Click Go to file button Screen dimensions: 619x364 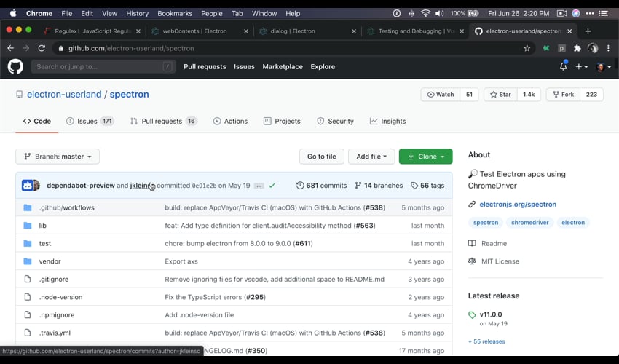pyautogui.click(x=322, y=157)
